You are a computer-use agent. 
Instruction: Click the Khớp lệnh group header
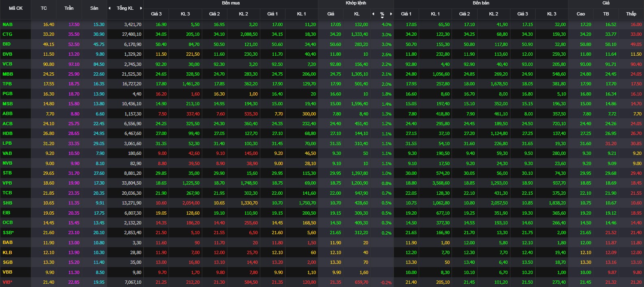[x=356, y=3]
